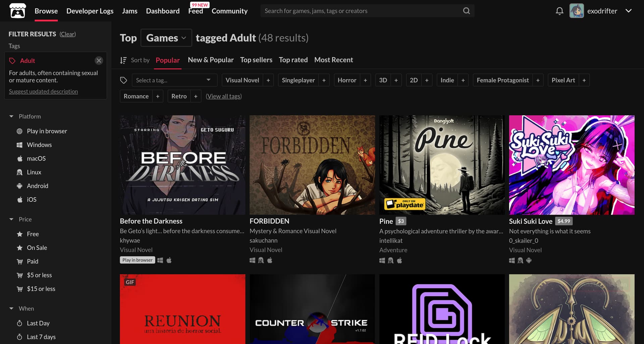Open the REUNION GIF thumbnail
This screenshot has width=644, height=344.
(x=182, y=309)
